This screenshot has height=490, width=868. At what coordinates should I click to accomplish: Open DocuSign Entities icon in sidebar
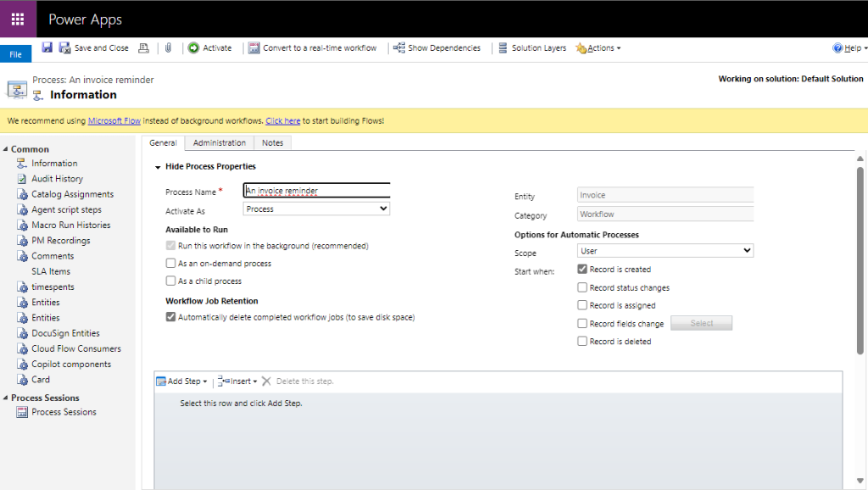(x=22, y=333)
